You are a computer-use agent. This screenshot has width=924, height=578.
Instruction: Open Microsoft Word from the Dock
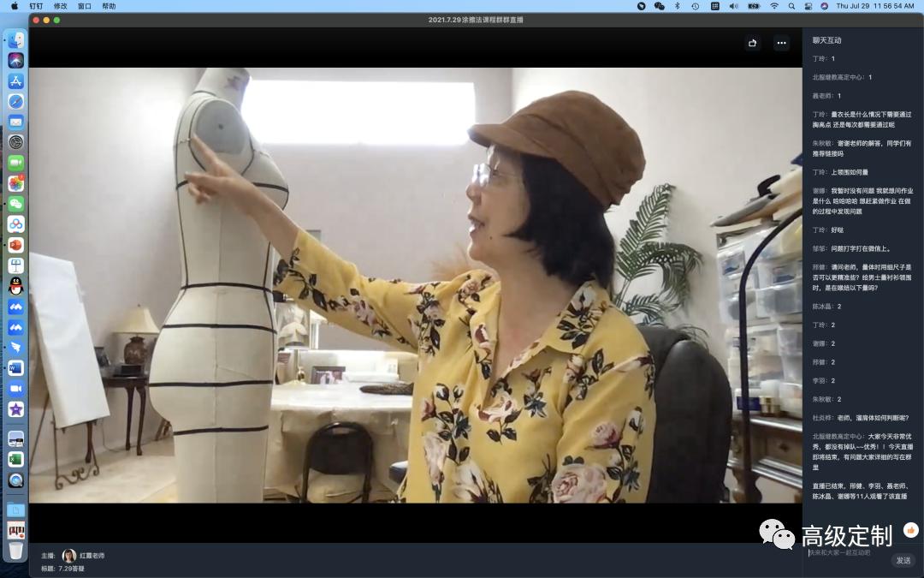[x=16, y=368]
